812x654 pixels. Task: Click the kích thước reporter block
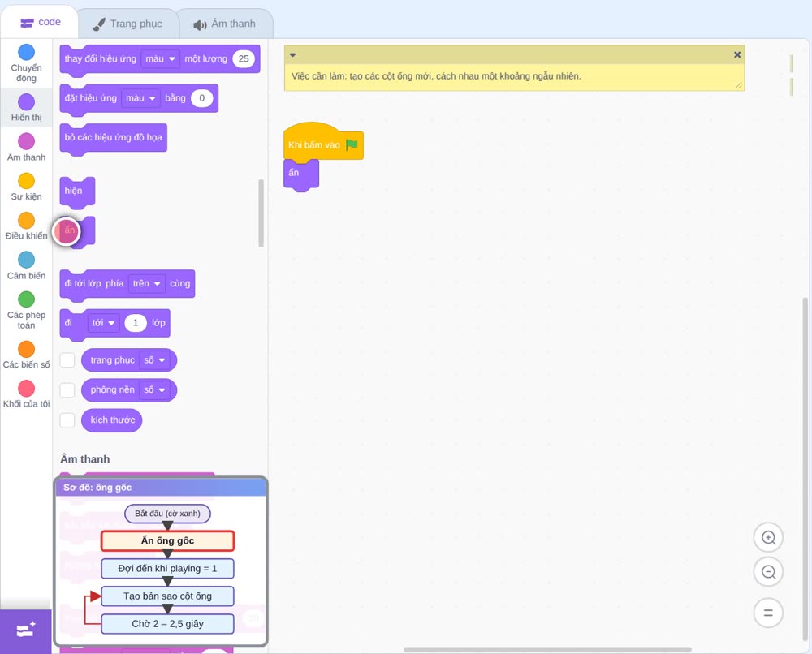pyautogui.click(x=112, y=420)
